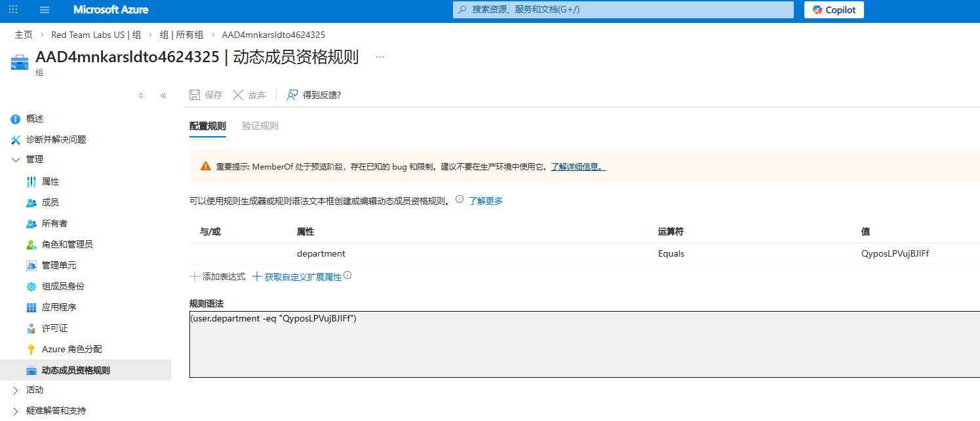Open the 成员 members page
Image resolution: width=980 pixels, height=421 pixels.
click(50, 202)
